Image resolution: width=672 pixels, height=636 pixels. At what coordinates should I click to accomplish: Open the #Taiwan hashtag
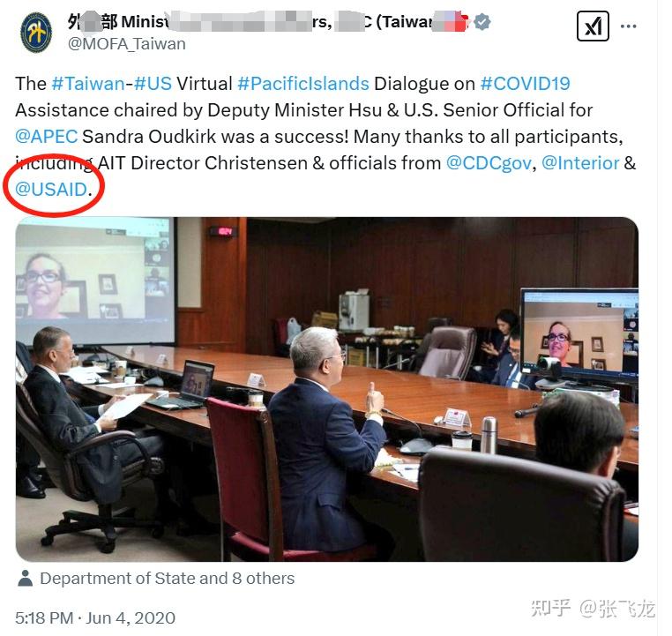[88, 84]
